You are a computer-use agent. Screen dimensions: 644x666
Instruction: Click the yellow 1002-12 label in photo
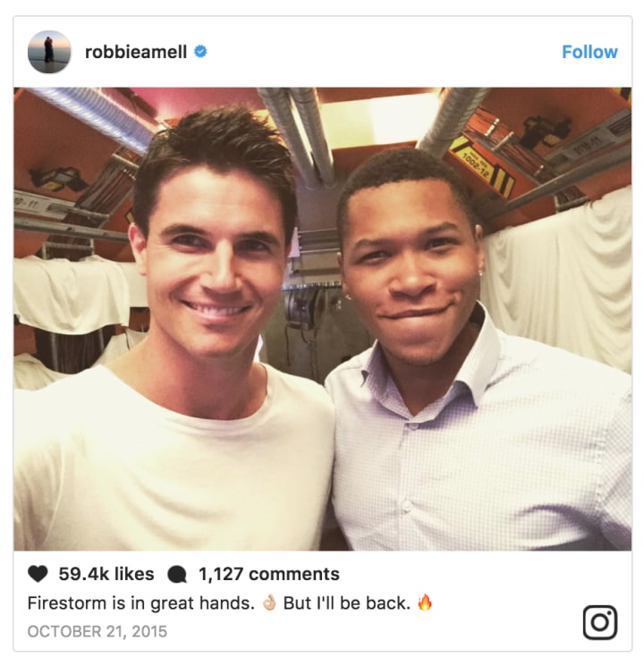[x=479, y=166]
